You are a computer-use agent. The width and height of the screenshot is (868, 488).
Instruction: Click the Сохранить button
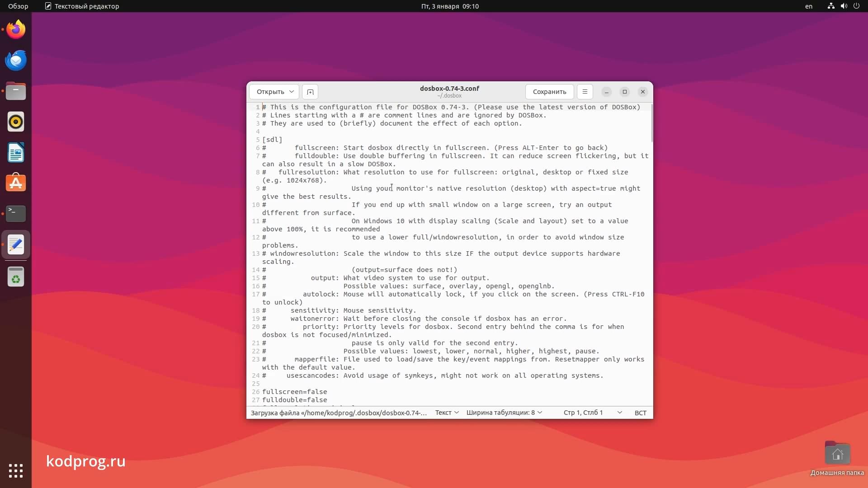coord(549,92)
